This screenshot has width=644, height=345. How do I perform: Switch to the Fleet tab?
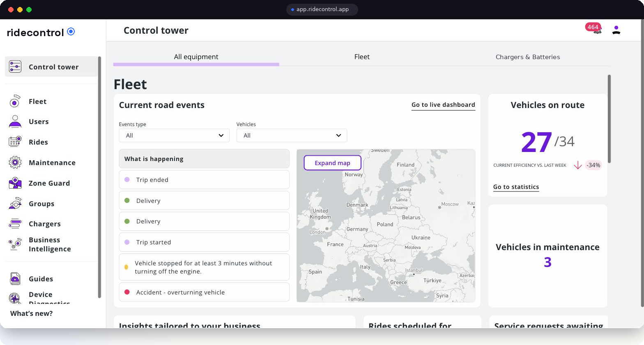(x=362, y=57)
